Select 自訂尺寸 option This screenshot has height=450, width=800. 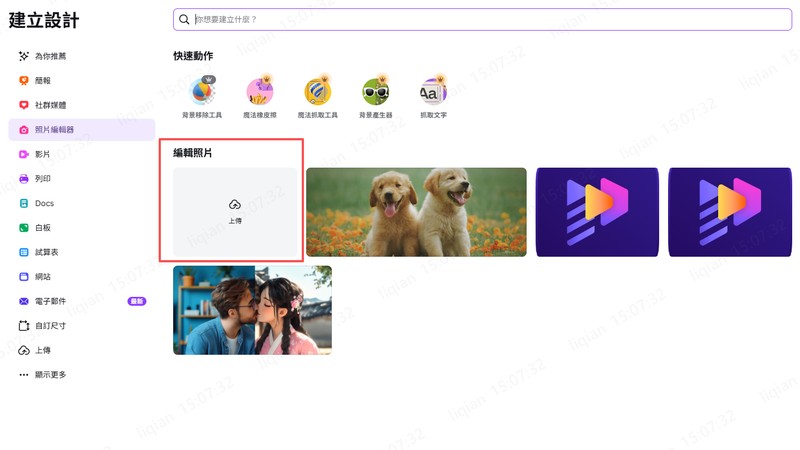pos(82,326)
